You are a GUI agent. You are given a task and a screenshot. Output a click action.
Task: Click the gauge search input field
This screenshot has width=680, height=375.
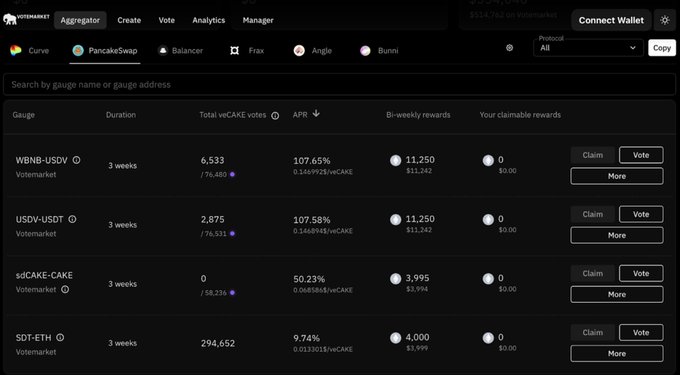340,85
